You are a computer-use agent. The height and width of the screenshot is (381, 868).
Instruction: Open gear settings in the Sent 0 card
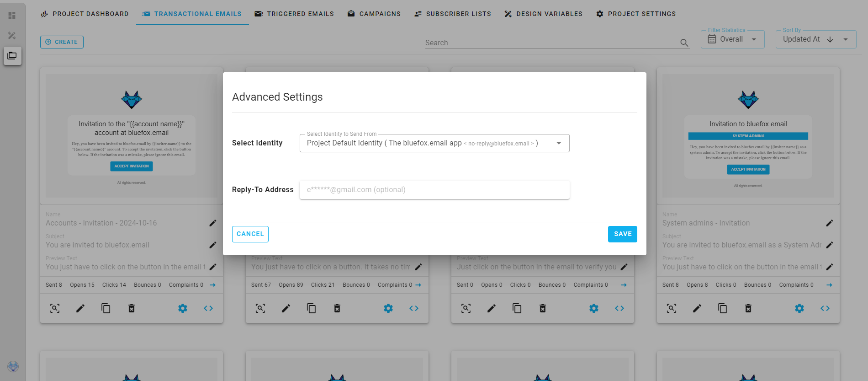[594, 308]
